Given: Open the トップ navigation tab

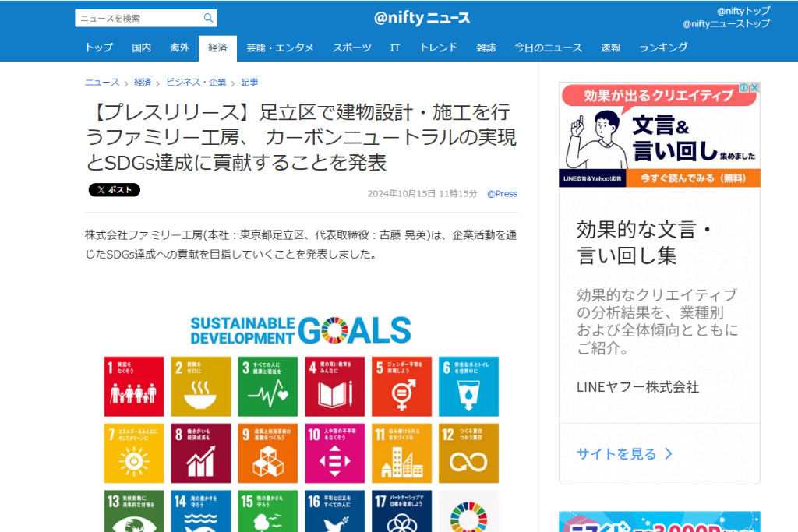Looking at the screenshot, I should (99, 48).
